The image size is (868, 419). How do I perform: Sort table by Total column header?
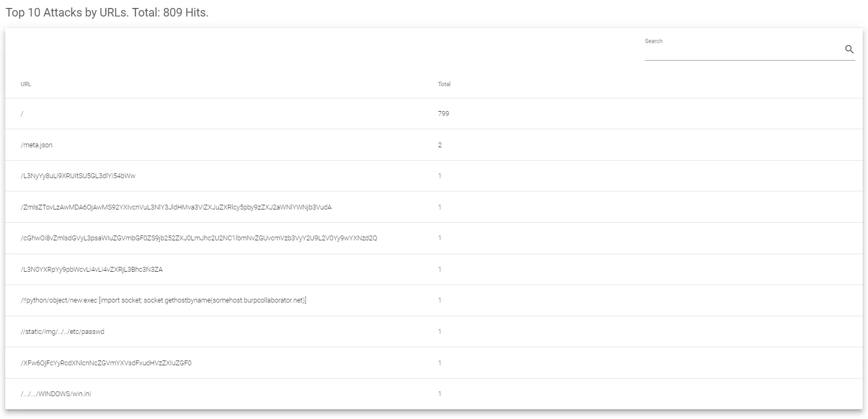[x=444, y=84]
